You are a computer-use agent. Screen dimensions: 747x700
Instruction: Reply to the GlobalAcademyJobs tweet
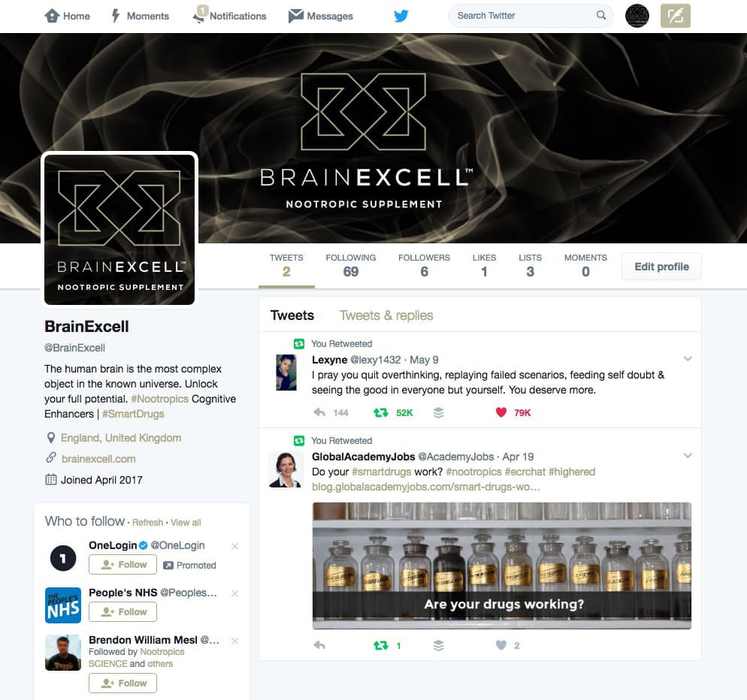coord(319,645)
